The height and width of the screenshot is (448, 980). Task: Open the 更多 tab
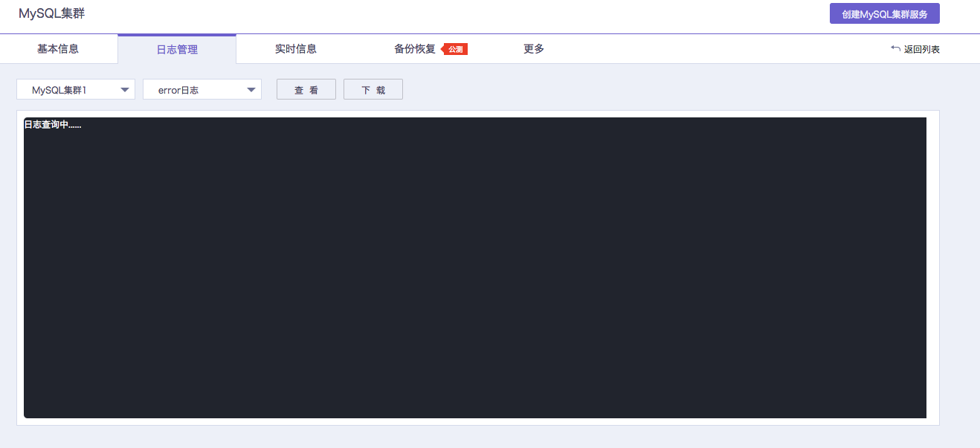coord(534,49)
